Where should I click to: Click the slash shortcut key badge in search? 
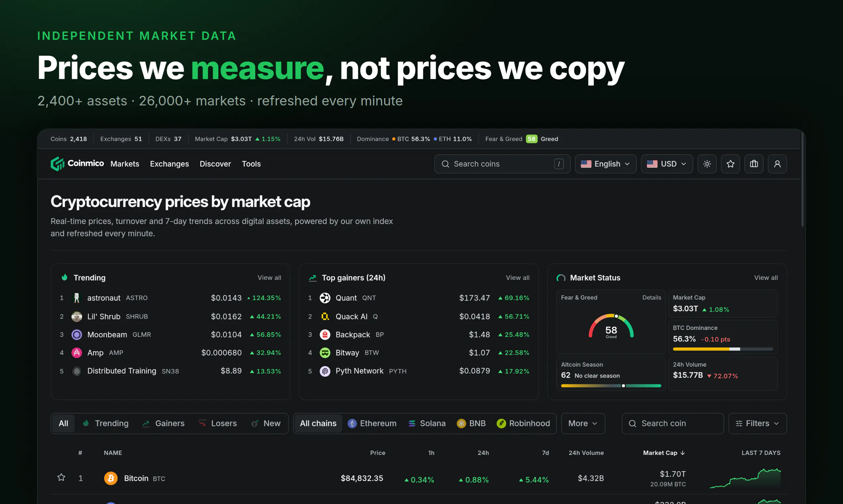tap(559, 164)
